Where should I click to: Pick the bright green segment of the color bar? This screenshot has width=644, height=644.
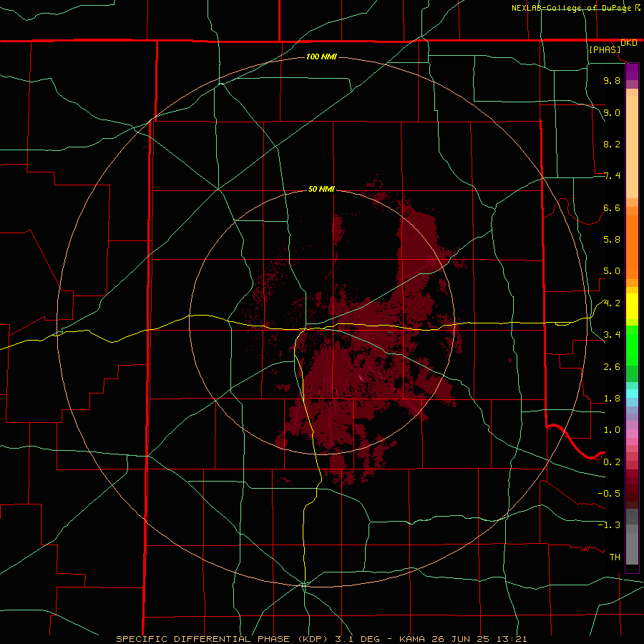point(632,345)
